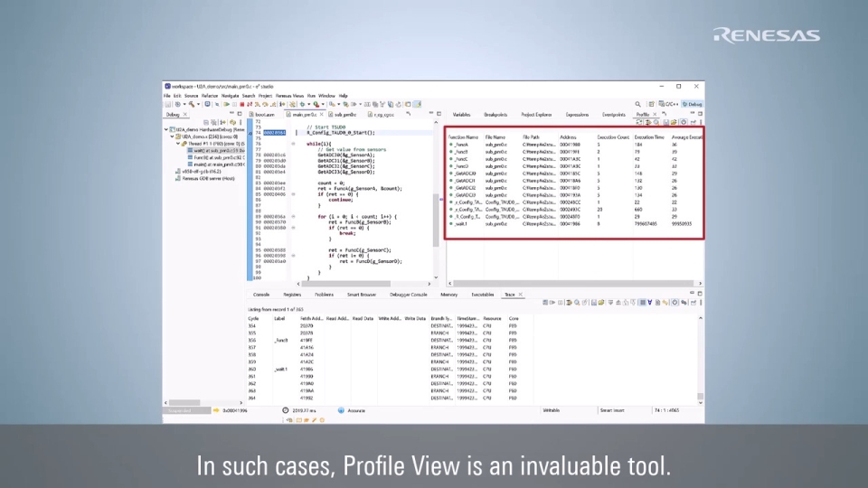Viewport: 868px width, 488px height.
Task: Open the Profile view three-dot menu
Action: coord(701,122)
